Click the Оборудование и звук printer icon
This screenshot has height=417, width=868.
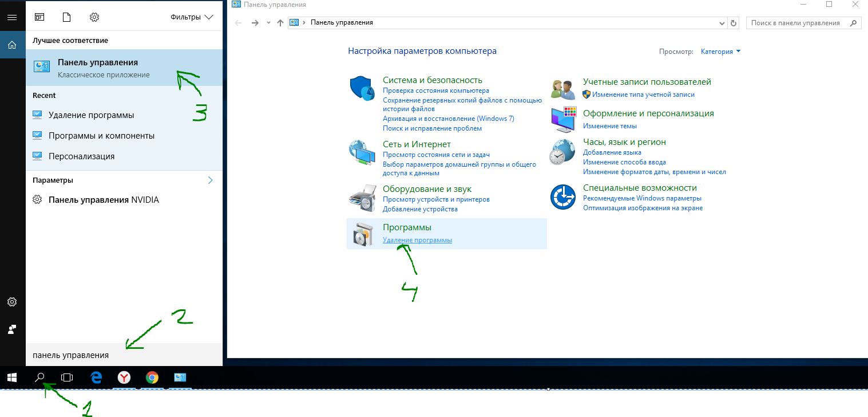pyautogui.click(x=362, y=198)
